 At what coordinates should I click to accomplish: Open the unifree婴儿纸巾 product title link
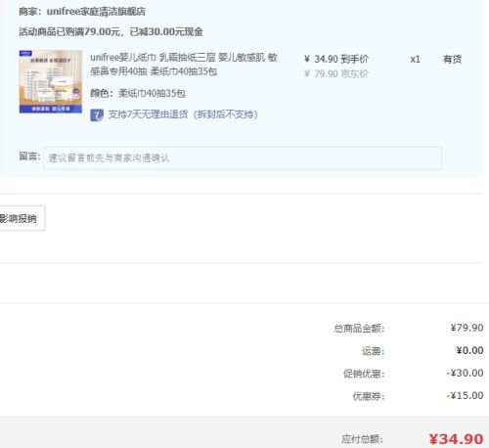click(184, 65)
